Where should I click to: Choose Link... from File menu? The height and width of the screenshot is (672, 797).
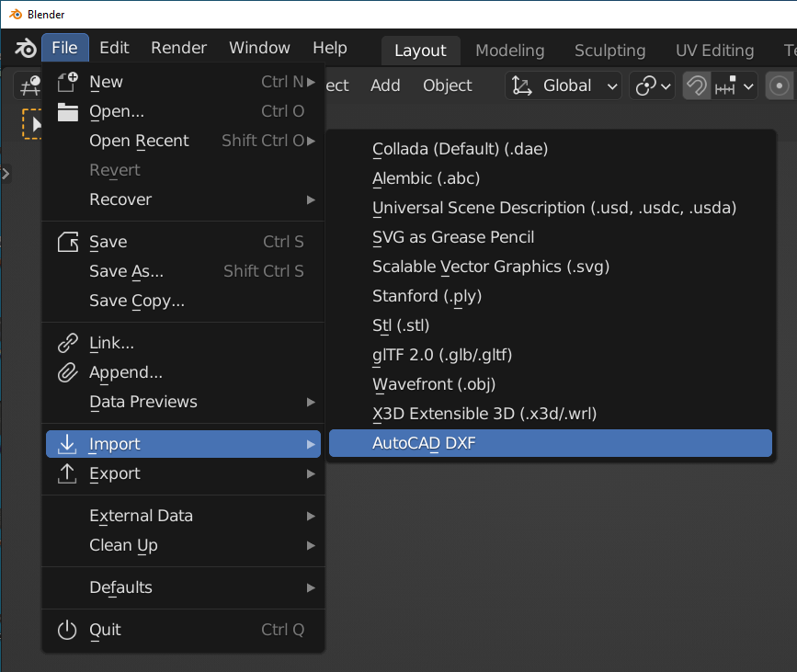183,343
